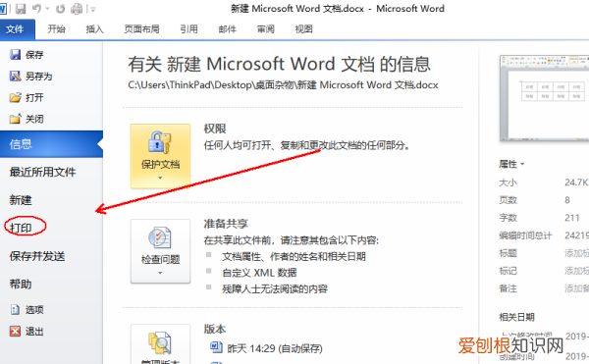Expand the 检查问题 dropdown arrow
The height and width of the screenshot is (364, 589).
[160, 273]
